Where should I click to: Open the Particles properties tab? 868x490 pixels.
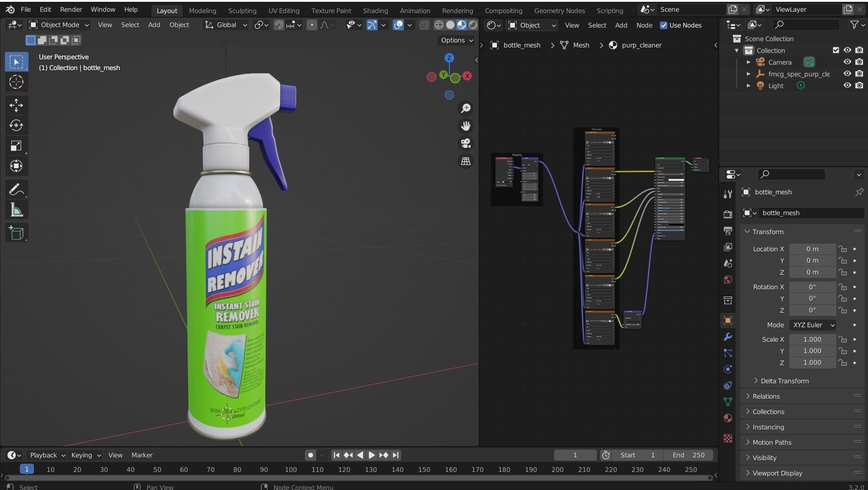coord(728,353)
